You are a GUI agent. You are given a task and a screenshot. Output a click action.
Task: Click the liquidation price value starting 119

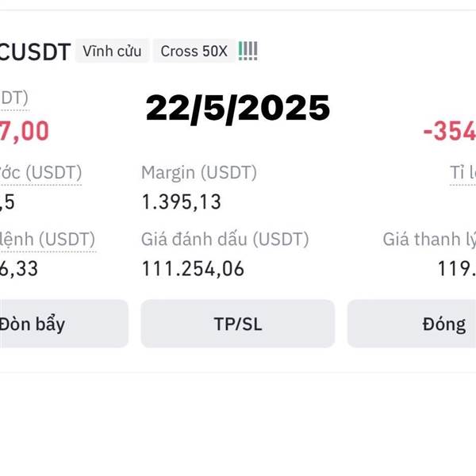[457, 269]
